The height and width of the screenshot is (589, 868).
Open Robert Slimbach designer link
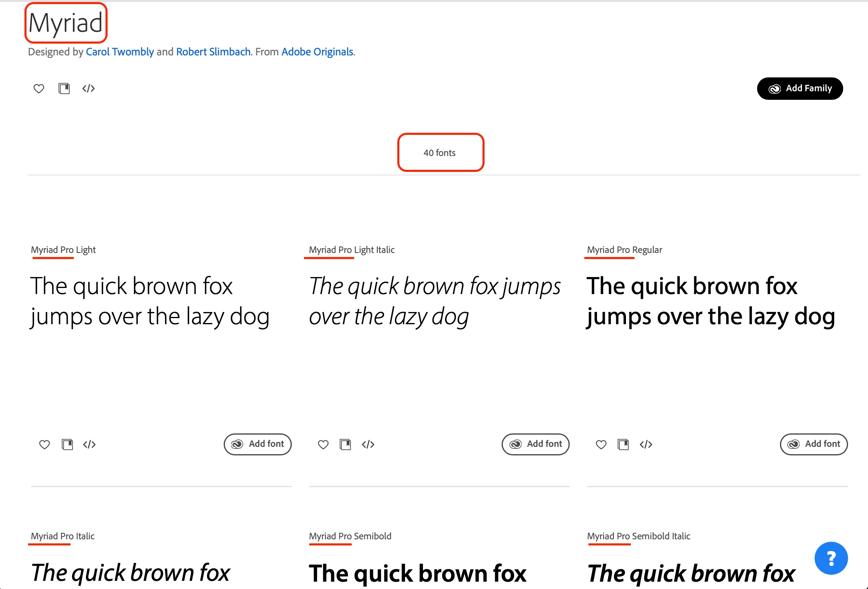[x=213, y=52]
